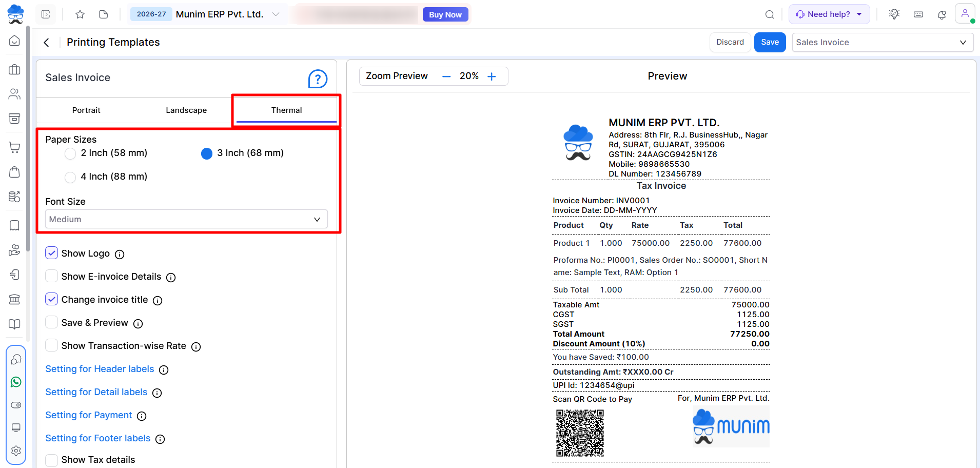This screenshot has height=468, width=980.
Task: Enable Show Transaction-wise Rate checkbox
Action: click(x=52, y=345)
